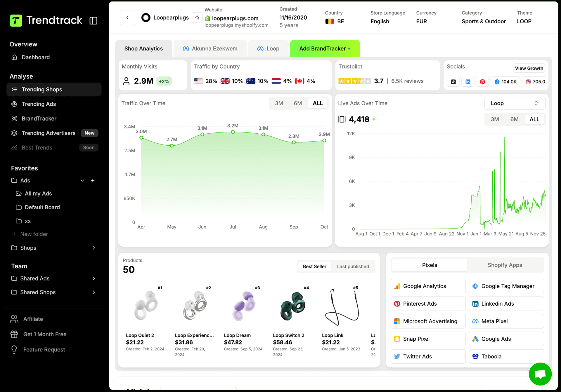Click the View Growth button

(x=529, y=68)
